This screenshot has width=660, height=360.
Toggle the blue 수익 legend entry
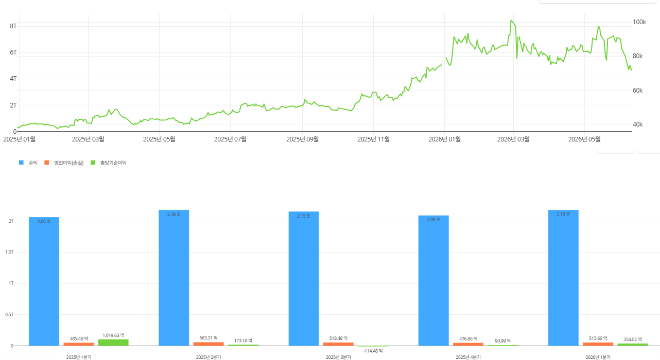click(28, 163)
